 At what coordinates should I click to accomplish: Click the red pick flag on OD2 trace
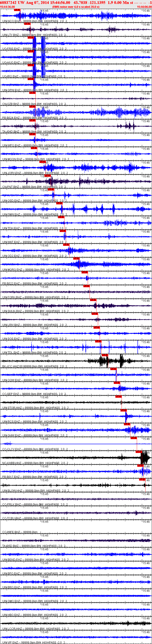pos(66,244)
